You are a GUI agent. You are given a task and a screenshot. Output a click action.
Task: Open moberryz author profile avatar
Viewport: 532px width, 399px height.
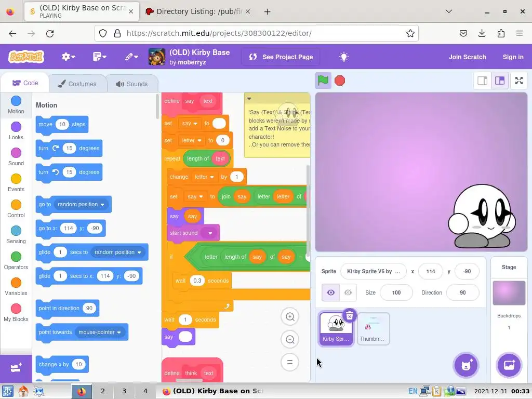157,57
